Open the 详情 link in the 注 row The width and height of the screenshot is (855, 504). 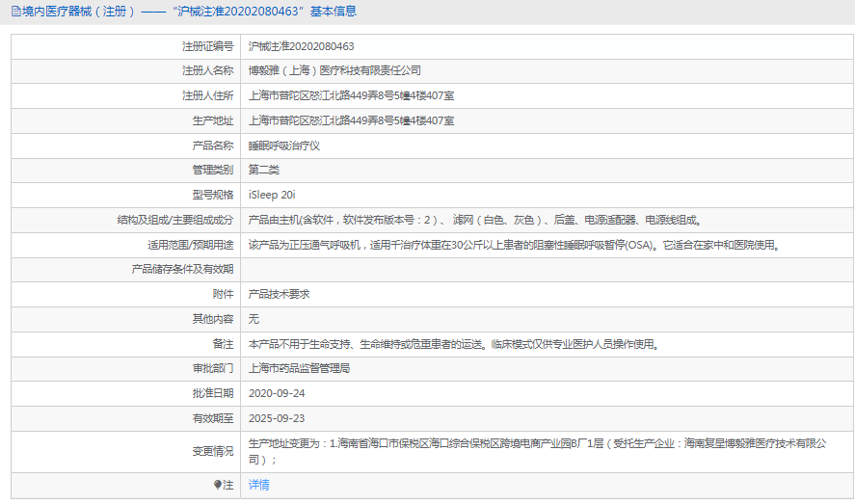(x=258, y=485)
